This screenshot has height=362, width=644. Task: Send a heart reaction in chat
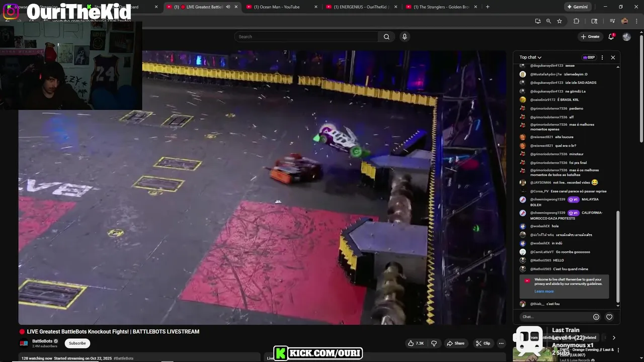point(609,317)
